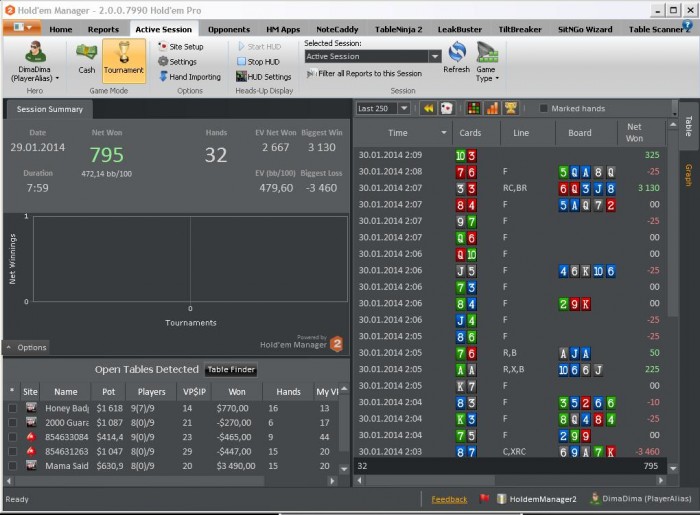Expand the Options panel

point(27,347)
